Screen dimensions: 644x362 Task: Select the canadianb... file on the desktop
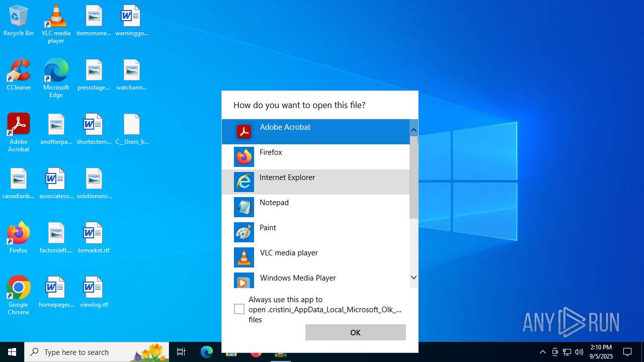tap(19, 184)
